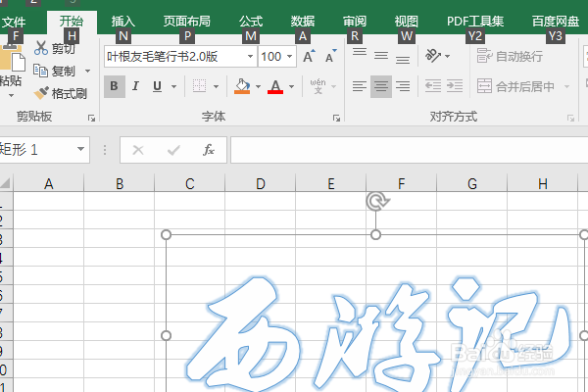This screenshot has width=588, height=392.
Task: Click the cell borders icon
Action: 200,86
